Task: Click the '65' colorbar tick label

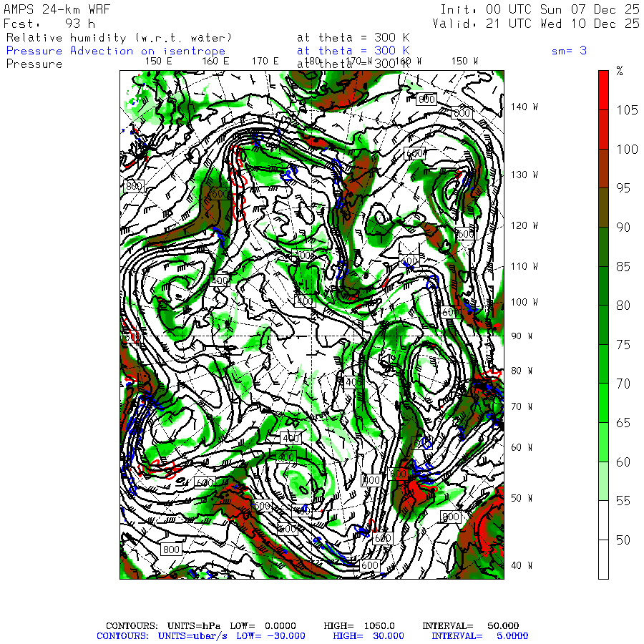Action: tap(623, 423)
